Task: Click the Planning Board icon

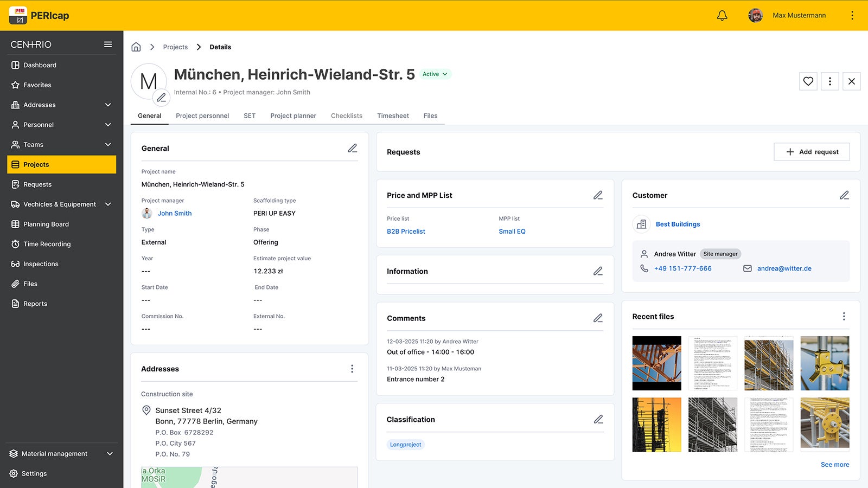Action: pos(16,224)
